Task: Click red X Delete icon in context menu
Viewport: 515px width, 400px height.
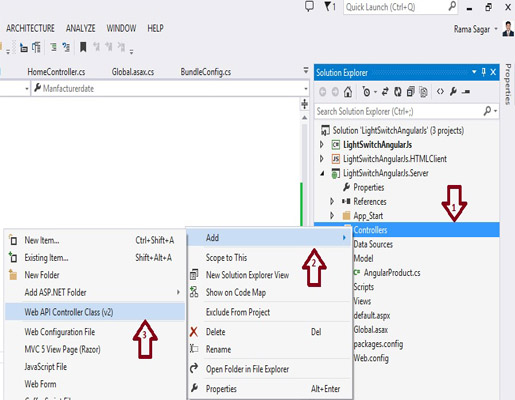Action: point(194,332)
